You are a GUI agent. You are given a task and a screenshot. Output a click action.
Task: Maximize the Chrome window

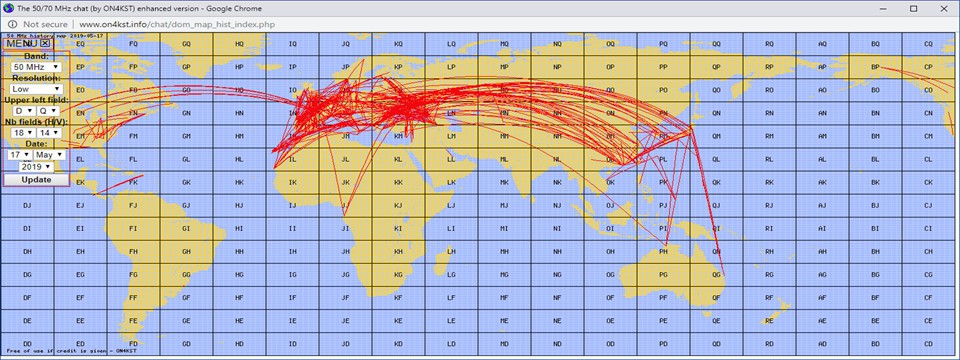click(913, 8)
